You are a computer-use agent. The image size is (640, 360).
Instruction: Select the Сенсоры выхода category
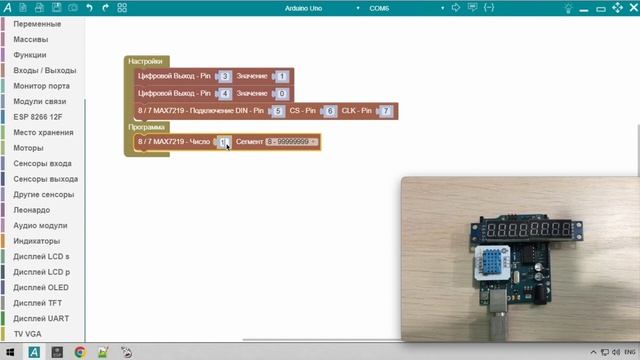pyautogui.click(x=45, y=179)
